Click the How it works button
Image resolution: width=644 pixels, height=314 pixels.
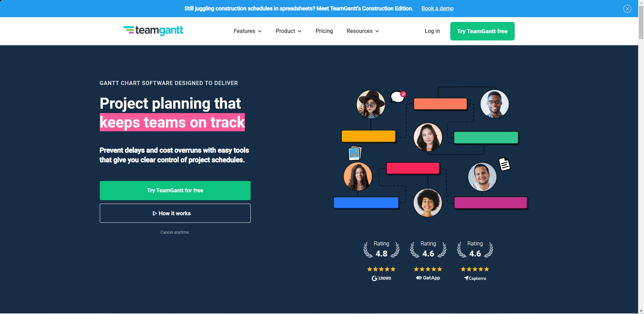(x=175, y=213)
